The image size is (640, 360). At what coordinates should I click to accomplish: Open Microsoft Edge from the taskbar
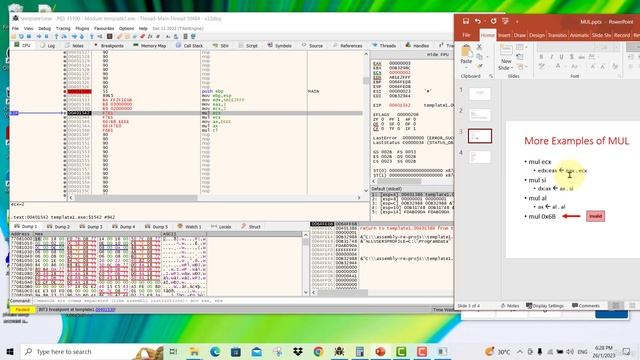pos(215,351)
